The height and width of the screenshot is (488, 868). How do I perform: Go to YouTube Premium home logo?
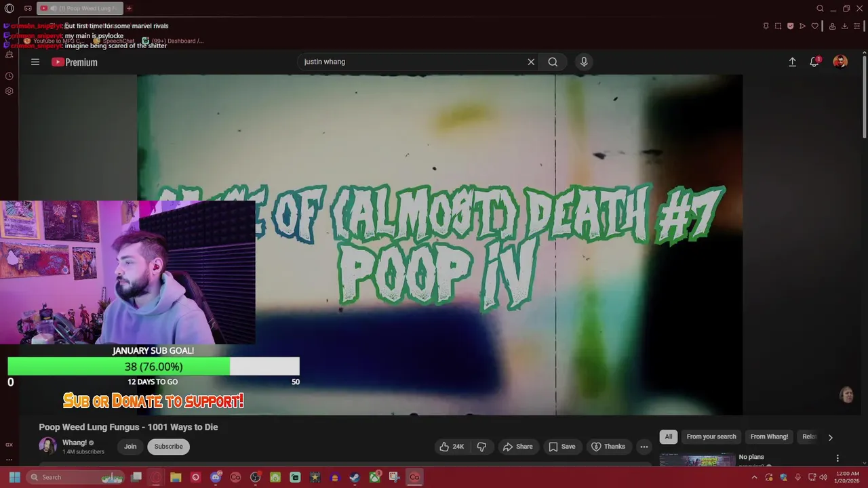pos(75,62)
